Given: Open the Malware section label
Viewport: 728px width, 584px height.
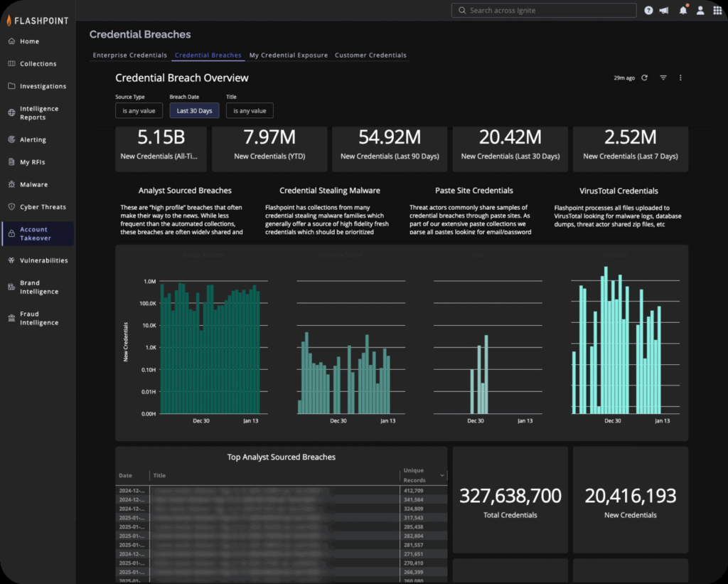Looking at the screenshot, I should pyautogui.click(x=34, y=184).
